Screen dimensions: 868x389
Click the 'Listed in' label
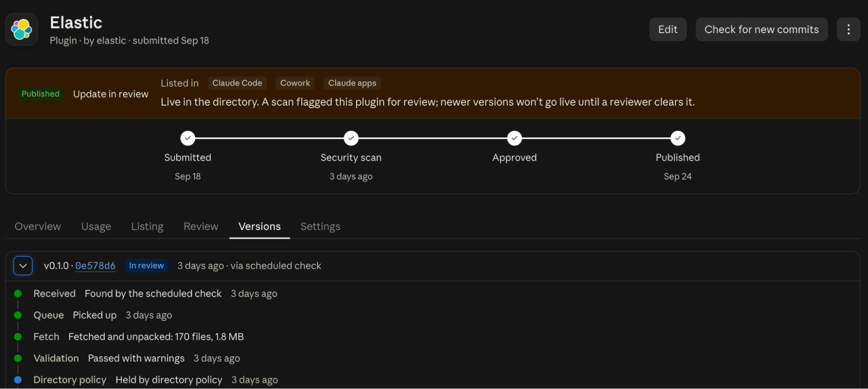[x=180, y=83]
